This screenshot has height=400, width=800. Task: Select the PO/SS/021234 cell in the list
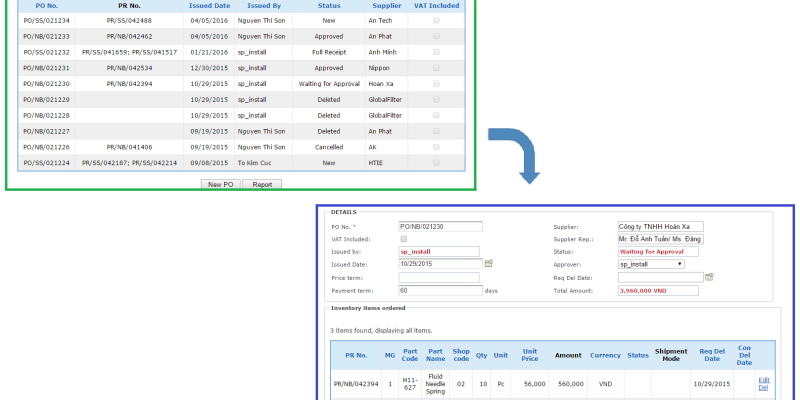click(46, 20)
